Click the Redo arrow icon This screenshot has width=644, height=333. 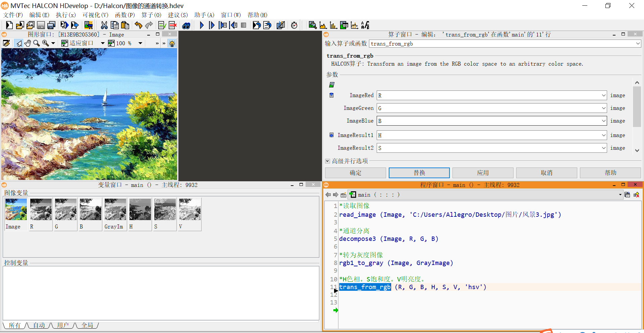click(149, 25)
